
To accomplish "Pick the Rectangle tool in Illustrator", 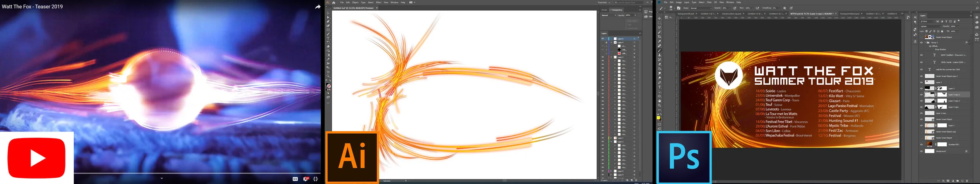I will point(328,30).
